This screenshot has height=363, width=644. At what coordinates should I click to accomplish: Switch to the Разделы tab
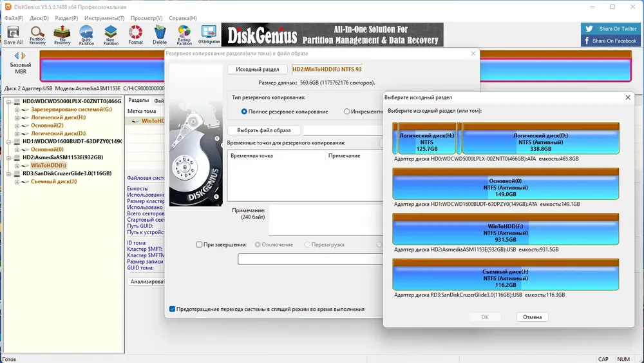pyautogui.click(x=138, y=101)
